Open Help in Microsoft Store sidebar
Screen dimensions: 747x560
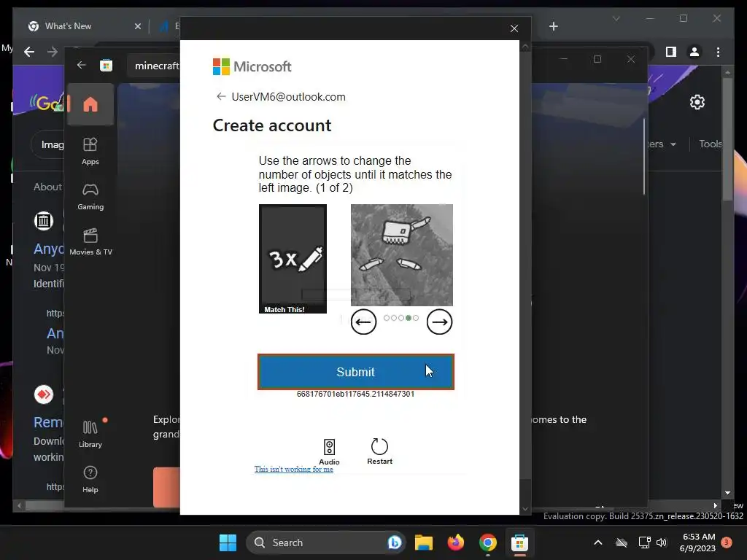[90, 479]
